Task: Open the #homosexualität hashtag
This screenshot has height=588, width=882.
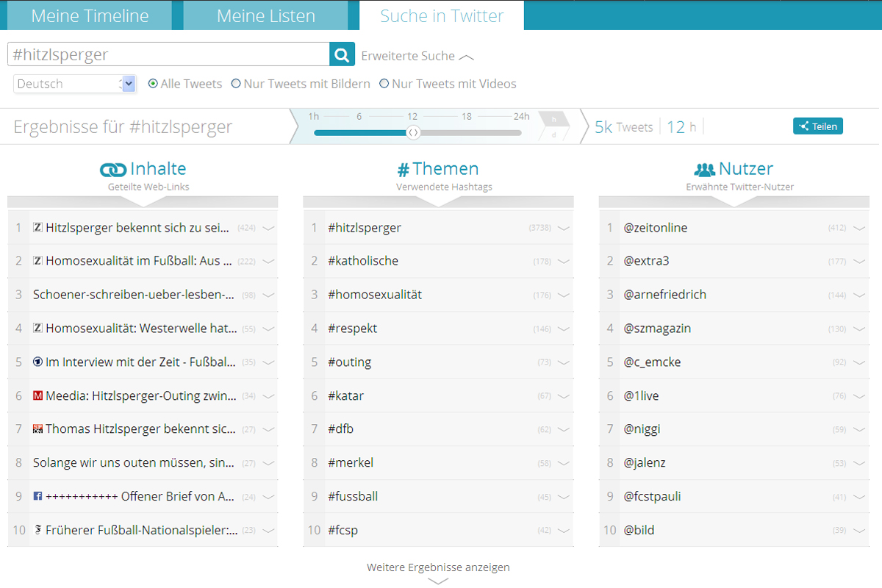Action: pos(375,295)
